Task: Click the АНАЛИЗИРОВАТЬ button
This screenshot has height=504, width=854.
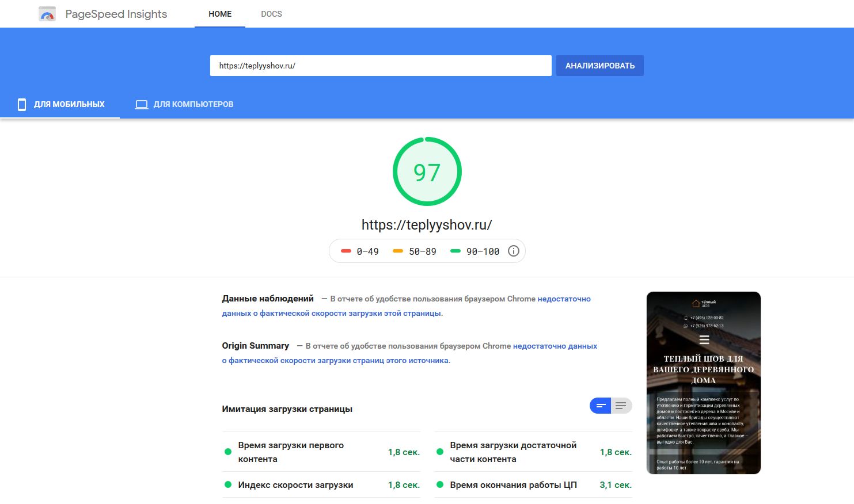Action: pyautogui.click(x=600, y=66)
